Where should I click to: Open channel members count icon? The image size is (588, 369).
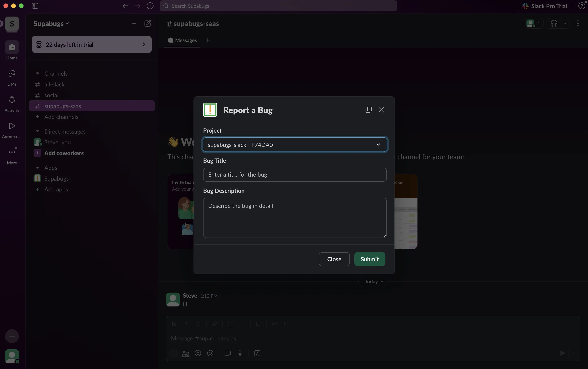coord(534,23)
